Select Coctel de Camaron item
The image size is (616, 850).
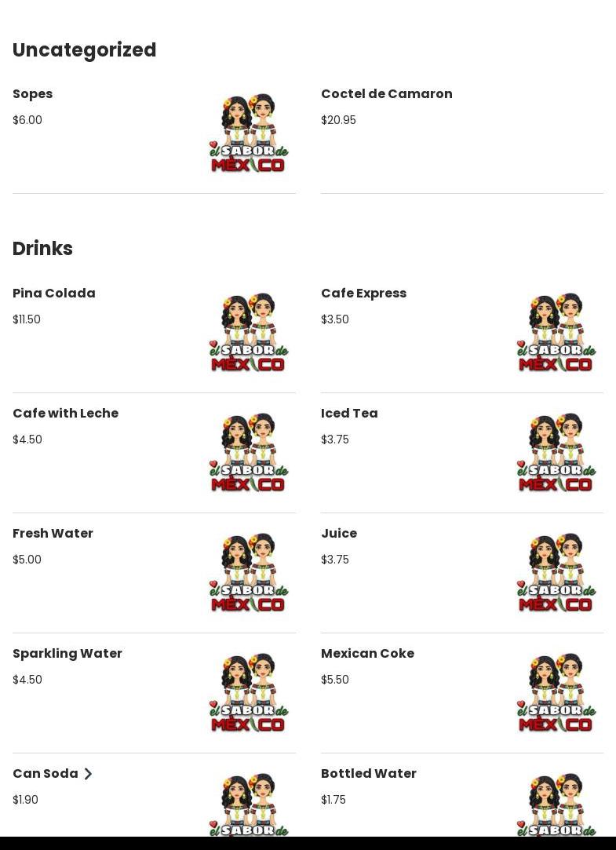(386, 94)
